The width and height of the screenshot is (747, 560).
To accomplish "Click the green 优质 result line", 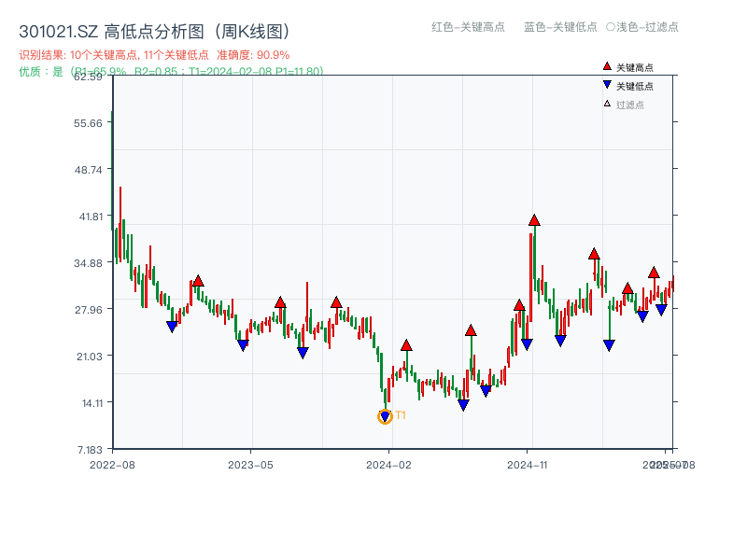I will (x=171, y=72).
